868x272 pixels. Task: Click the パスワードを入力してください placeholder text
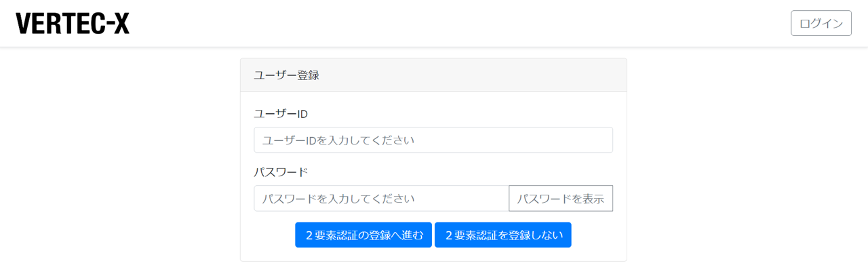point(338,199)
